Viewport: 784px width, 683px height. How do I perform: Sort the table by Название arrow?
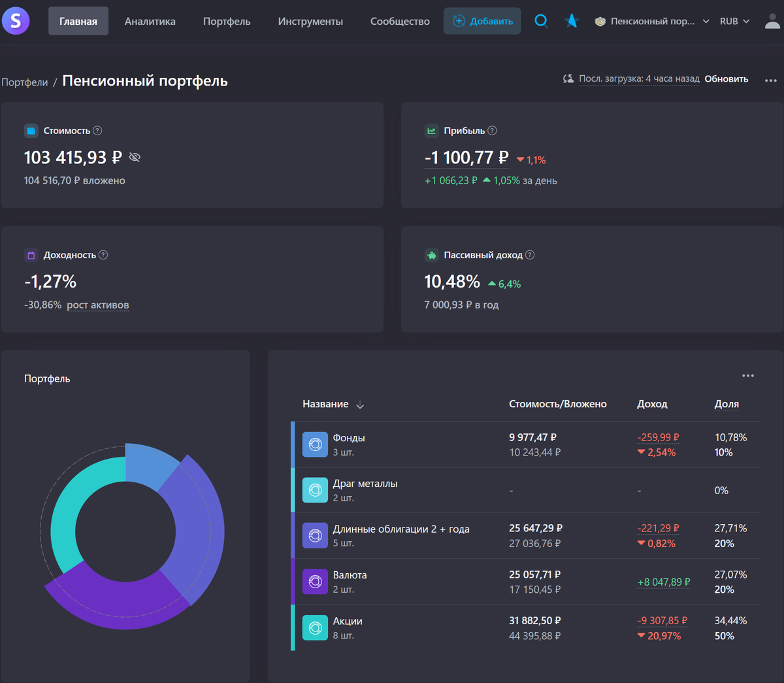pos(360,405)
